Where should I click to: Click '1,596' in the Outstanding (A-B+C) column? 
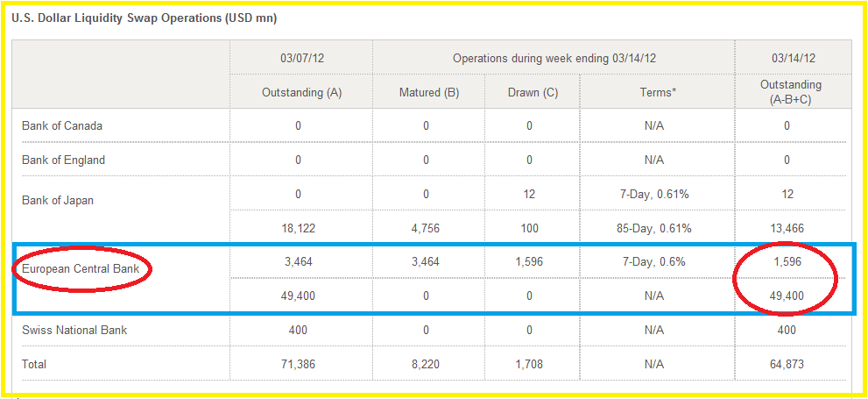click(787, 262)
